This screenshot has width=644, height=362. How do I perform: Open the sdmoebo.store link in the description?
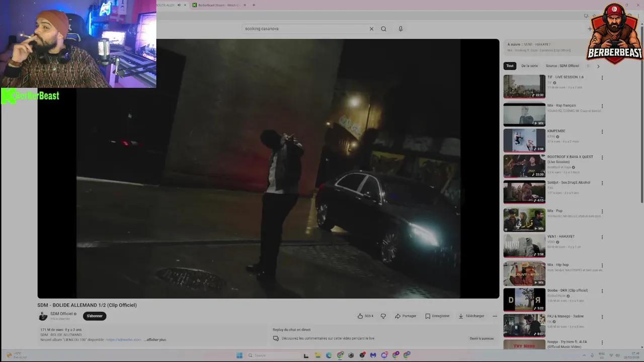point(124,339)
